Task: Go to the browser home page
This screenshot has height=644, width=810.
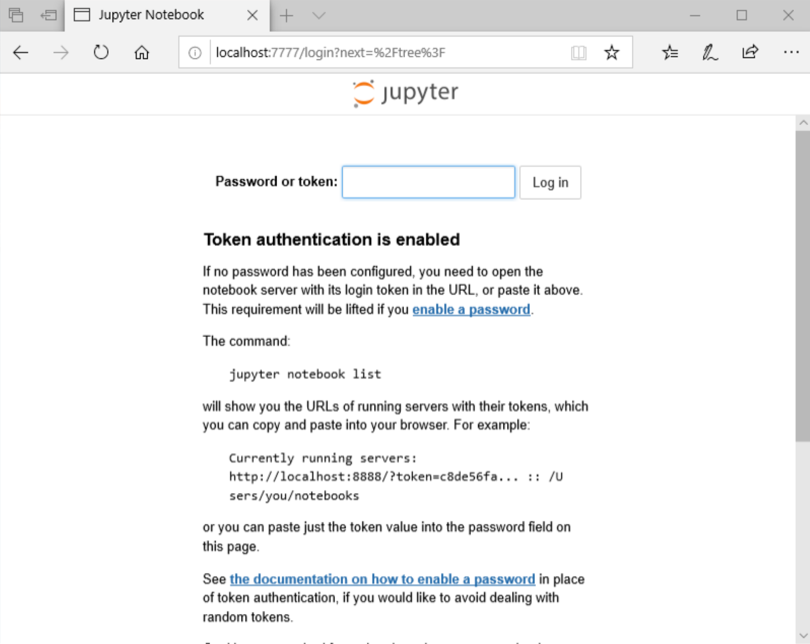Action: click(x=141, y=53)
